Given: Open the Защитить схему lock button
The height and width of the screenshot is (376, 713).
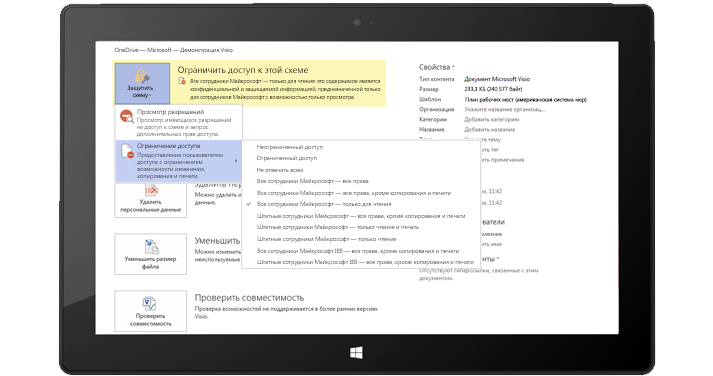Looking at the screenshot, I should tap(142, 84).
